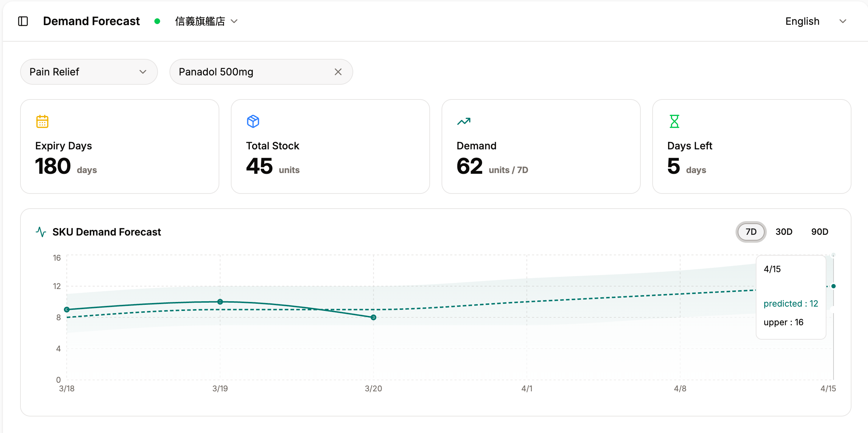The width and height of the screenshot is (868, 433).
Task: Click the Total Stock box icon
Action: tap(253, 121)
